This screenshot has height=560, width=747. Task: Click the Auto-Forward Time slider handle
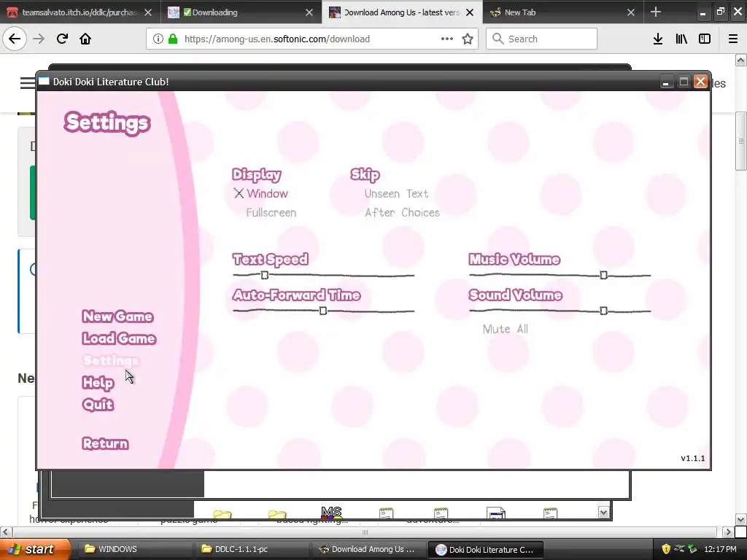click(323, 311)
